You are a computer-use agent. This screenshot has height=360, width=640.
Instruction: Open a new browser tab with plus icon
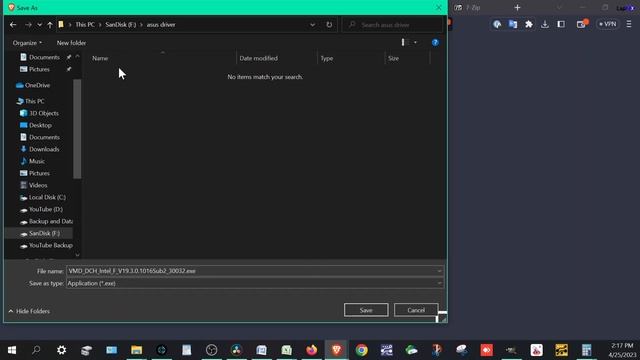click(517, 7)
